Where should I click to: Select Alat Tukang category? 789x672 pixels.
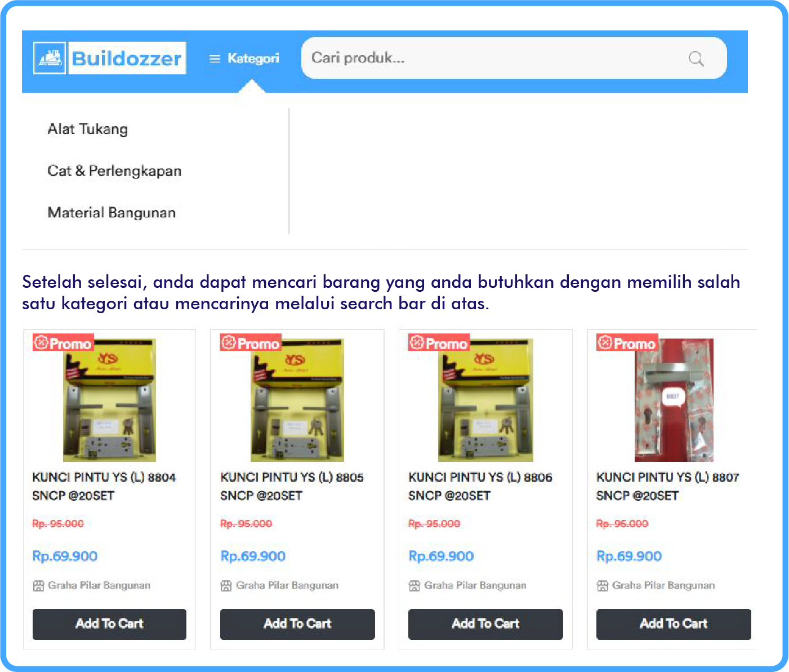click(88, 129)
